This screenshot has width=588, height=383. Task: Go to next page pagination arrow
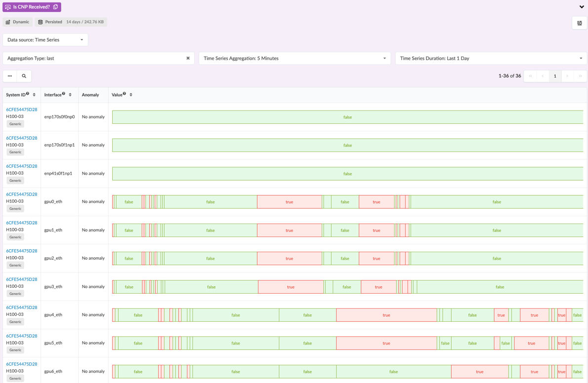tap(567, 76)
